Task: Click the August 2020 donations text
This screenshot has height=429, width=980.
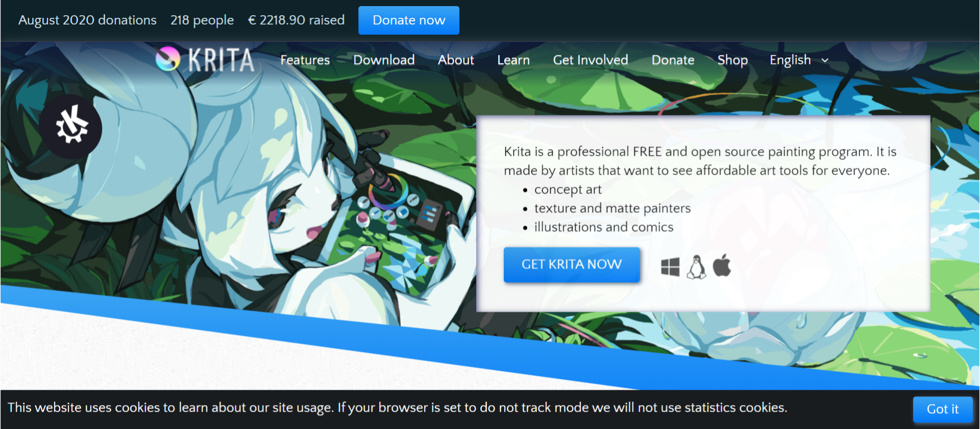Action: 87,20
